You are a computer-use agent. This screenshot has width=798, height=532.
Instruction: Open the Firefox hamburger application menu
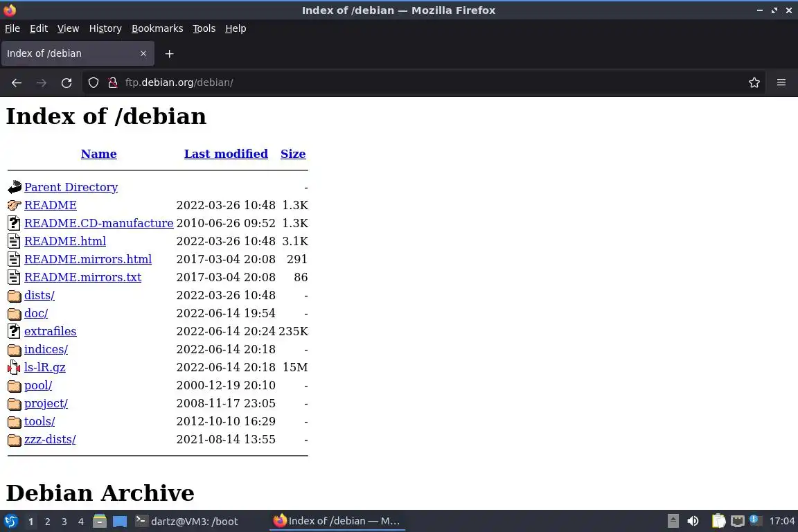[x=781, y=82]
